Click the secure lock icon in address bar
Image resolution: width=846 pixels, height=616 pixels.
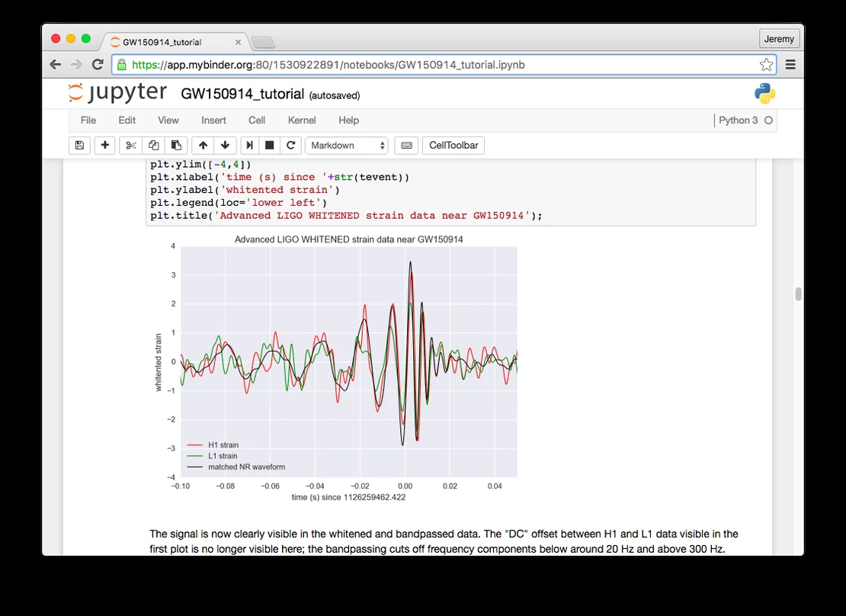(x=122, y=65)
